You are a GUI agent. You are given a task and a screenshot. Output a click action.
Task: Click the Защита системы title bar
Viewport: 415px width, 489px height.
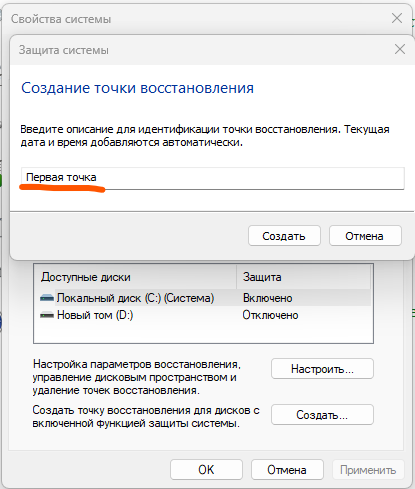click(200, 50)
